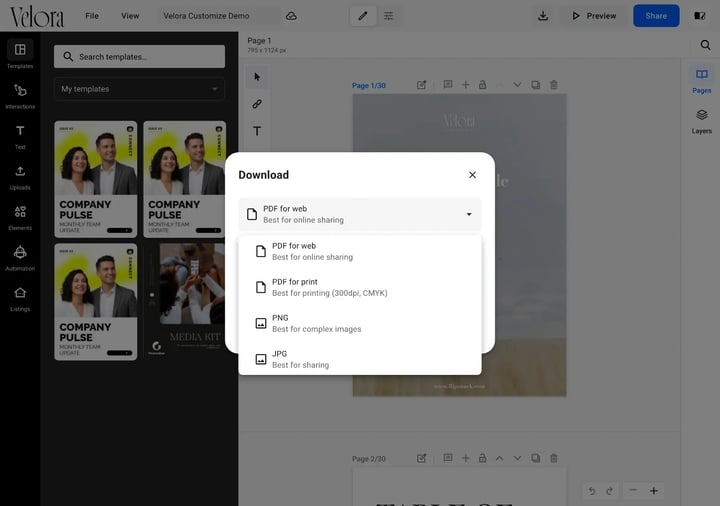720x506 pixels.
Task: Open the Layers panel
Action: (702, 121)
